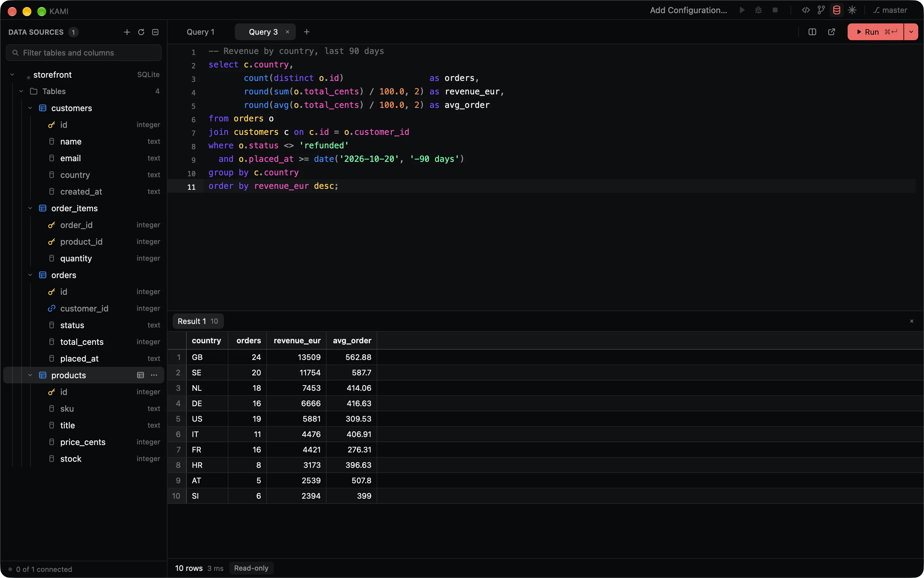Open table view icon on products
The image size is (924, 578).
pyautogui.click(x=141, y=375)
